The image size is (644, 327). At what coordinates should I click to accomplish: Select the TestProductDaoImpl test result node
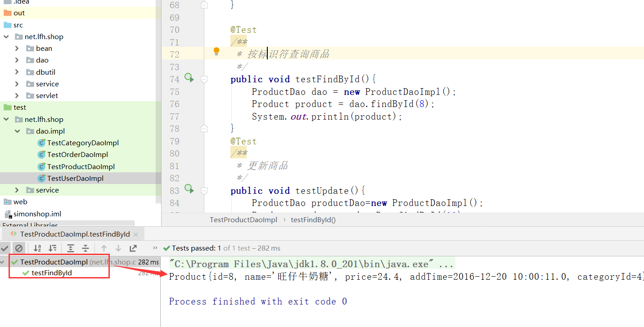click(54, 262)
